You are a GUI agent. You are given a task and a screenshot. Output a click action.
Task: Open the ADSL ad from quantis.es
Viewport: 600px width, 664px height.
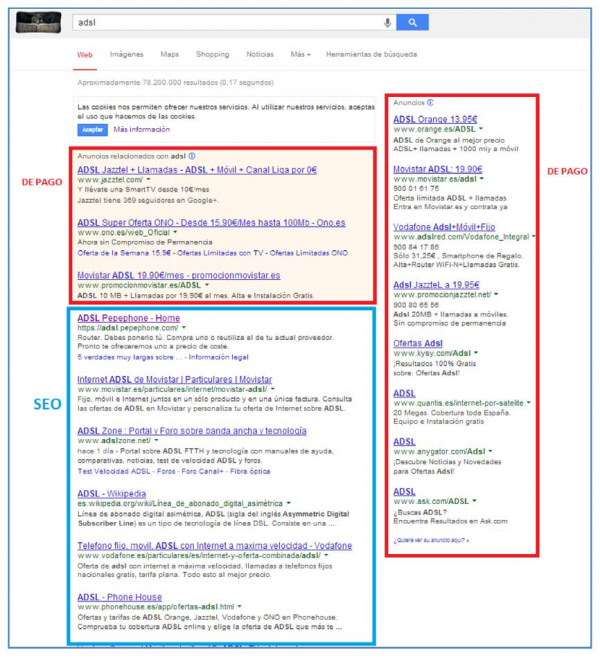pyautogui.click(x=404, y=393)
